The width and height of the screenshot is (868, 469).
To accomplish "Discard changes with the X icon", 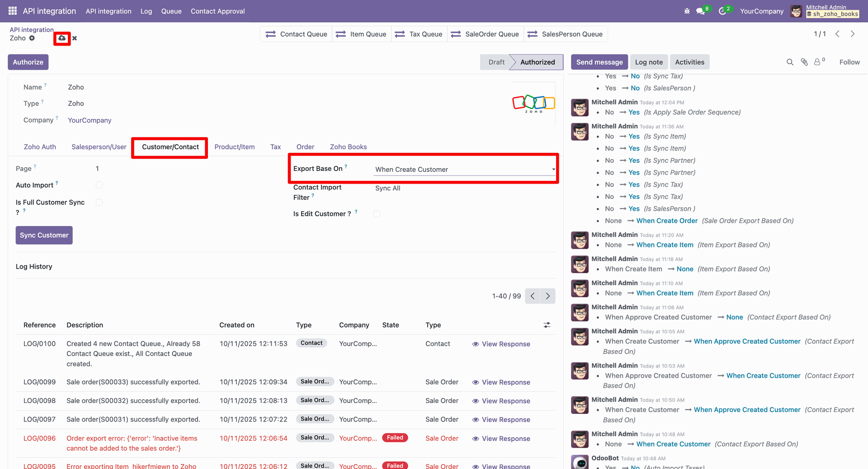I will [x=75, y=38].
